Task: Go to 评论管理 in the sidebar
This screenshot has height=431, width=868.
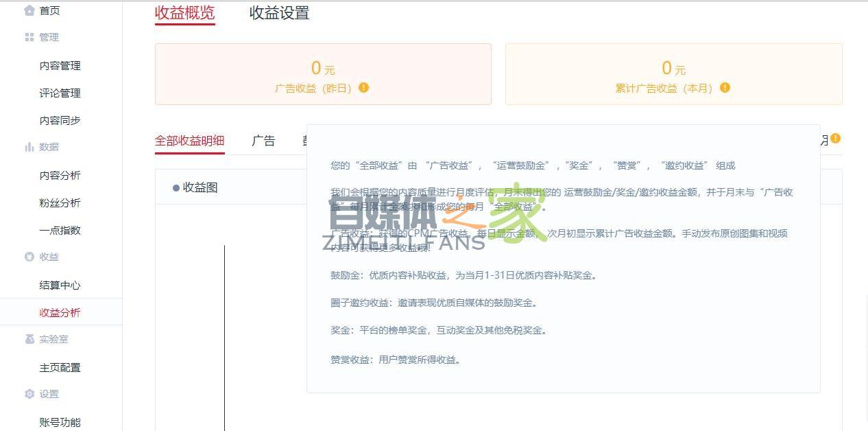Action: (60, 93)
